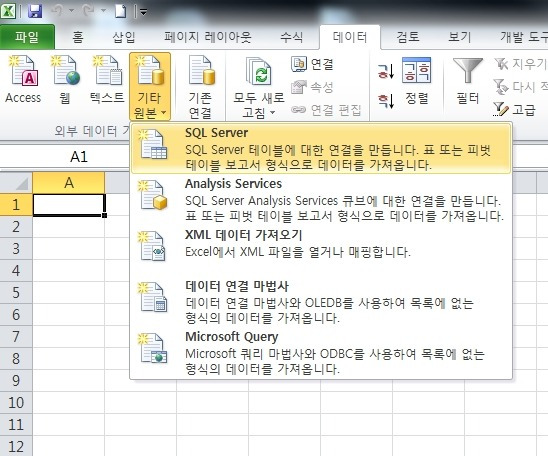Select row 6 header
The height and width of the screenshot is (456, 548).
coord(16,314)
